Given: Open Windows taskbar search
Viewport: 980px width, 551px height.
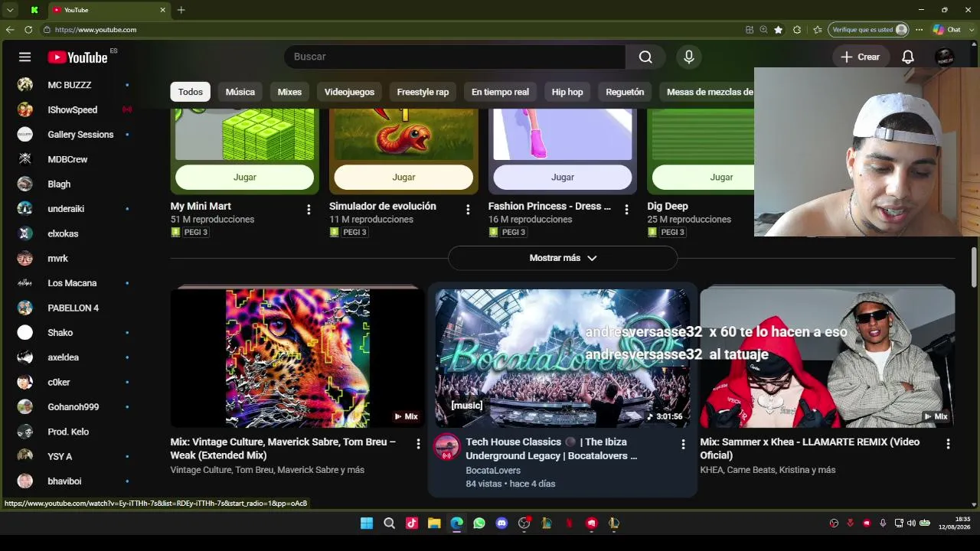Looking at the screenshot, I should [389, 523].
